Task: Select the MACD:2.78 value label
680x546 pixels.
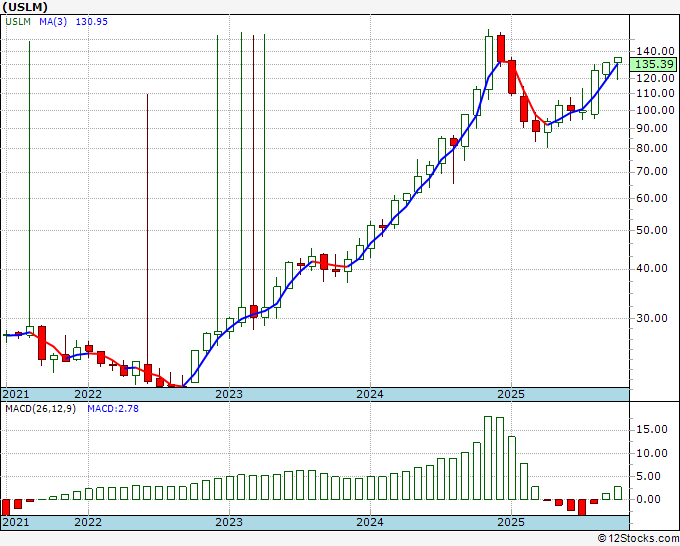Action: tap(113, 409)
